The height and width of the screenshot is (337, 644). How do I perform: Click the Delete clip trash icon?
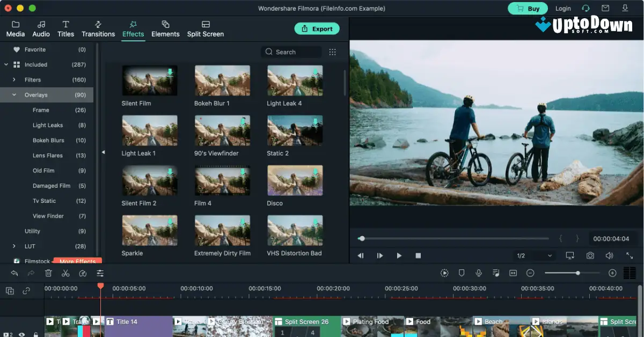pyautogui.click(x=48, y=273)
